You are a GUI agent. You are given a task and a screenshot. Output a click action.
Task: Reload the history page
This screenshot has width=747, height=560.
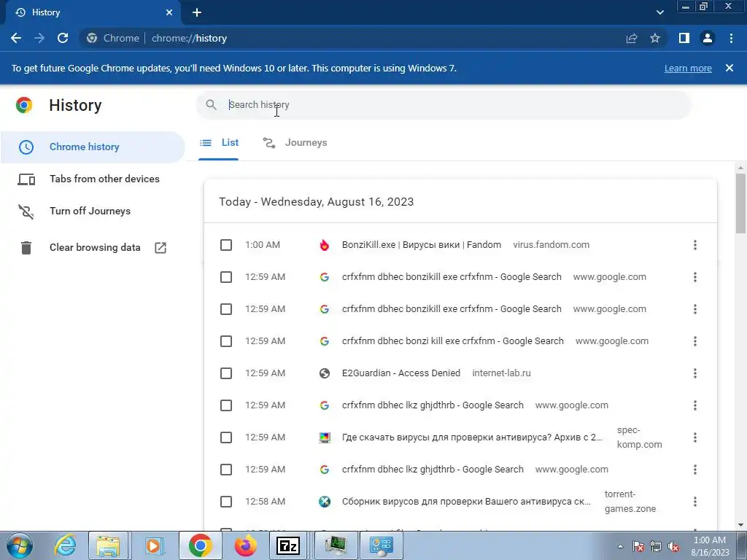click(63, 38)
